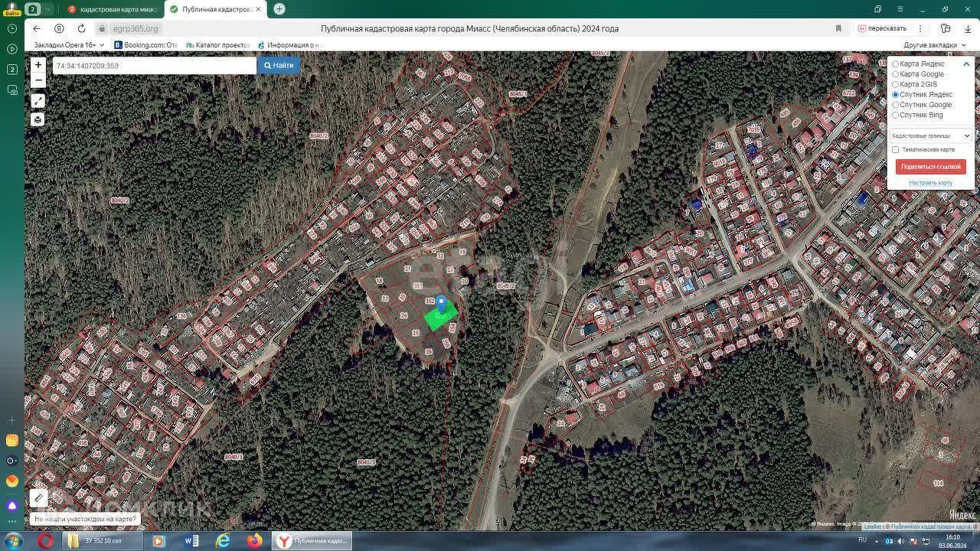Bookmark this page in address bar
This screenshot has height=551, width=980.
(838, 28)
